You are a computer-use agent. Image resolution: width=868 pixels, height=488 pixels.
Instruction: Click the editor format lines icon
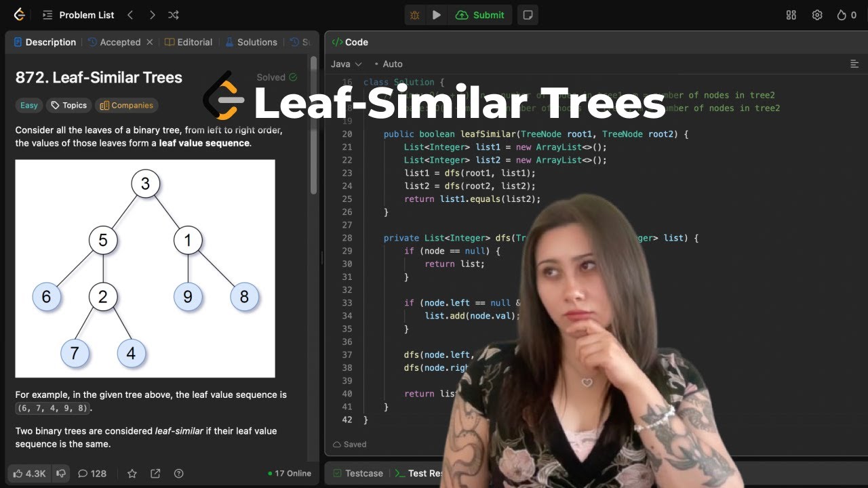(854, 64)
